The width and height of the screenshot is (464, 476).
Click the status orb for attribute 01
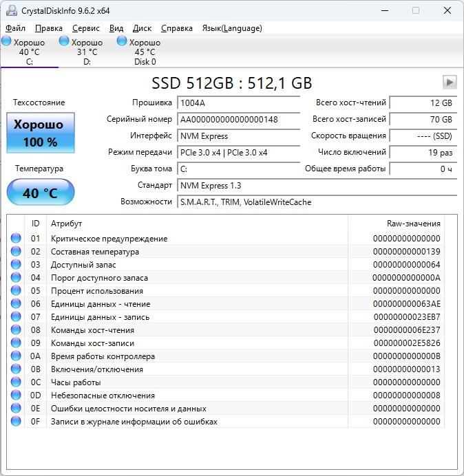[x=16, y=238]
